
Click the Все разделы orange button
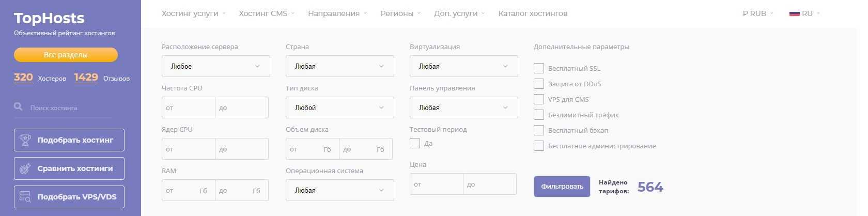[x=66, y=55]
